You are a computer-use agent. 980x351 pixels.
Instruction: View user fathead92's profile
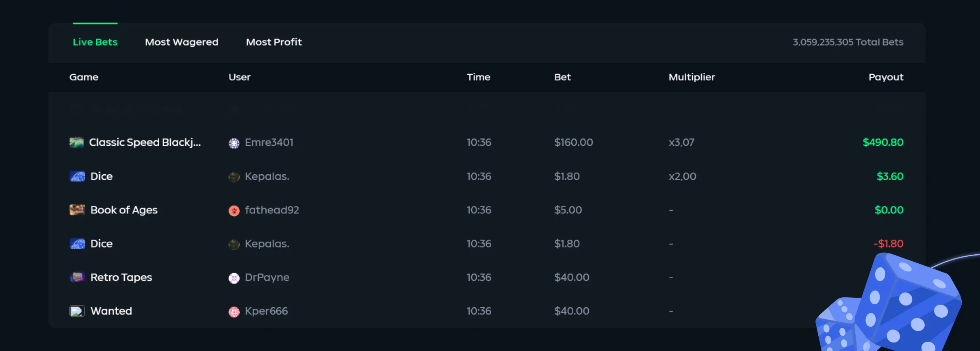click(272, 210)
